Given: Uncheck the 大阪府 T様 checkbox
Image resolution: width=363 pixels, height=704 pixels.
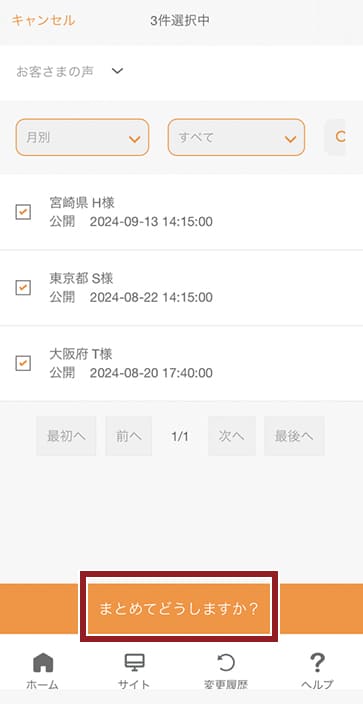Looking at the screenshot, I should click(x=23, y=363).
